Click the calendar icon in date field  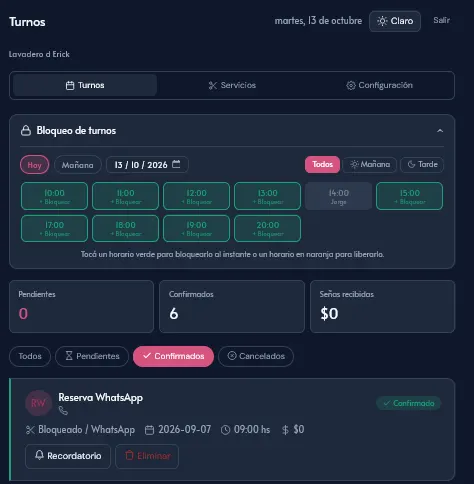176,164
